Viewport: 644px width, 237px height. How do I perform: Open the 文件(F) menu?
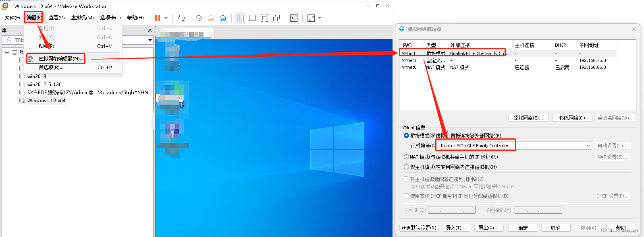coord(12,18)
